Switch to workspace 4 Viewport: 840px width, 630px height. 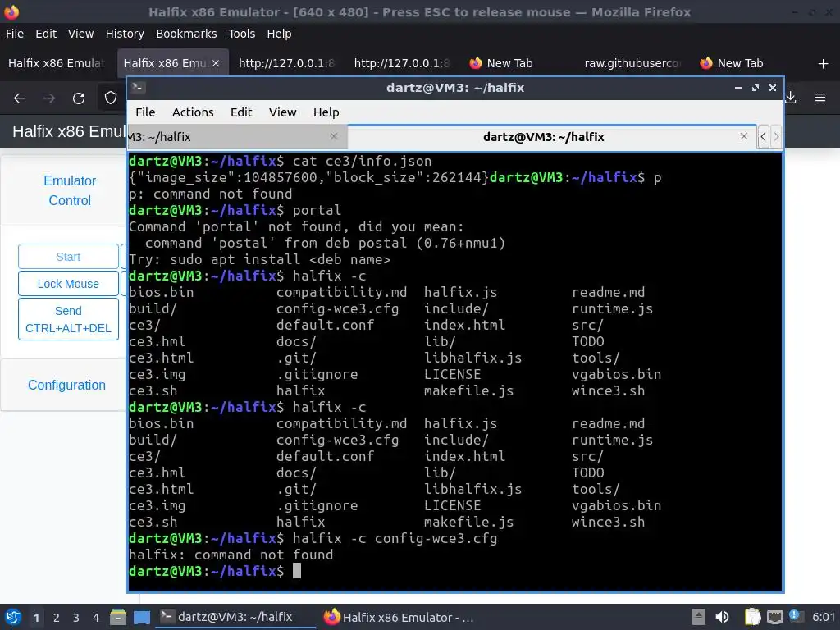(96, 618)
